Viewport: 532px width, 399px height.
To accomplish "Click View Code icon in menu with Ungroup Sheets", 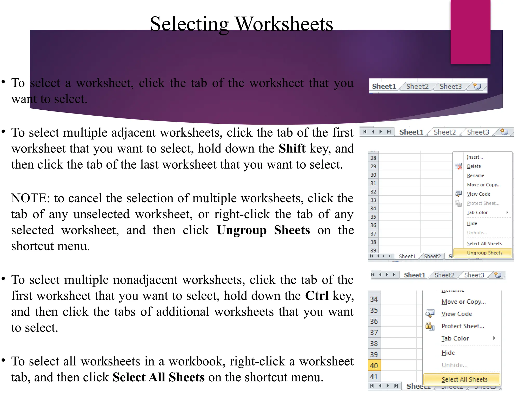I will (x=458, y=194).
